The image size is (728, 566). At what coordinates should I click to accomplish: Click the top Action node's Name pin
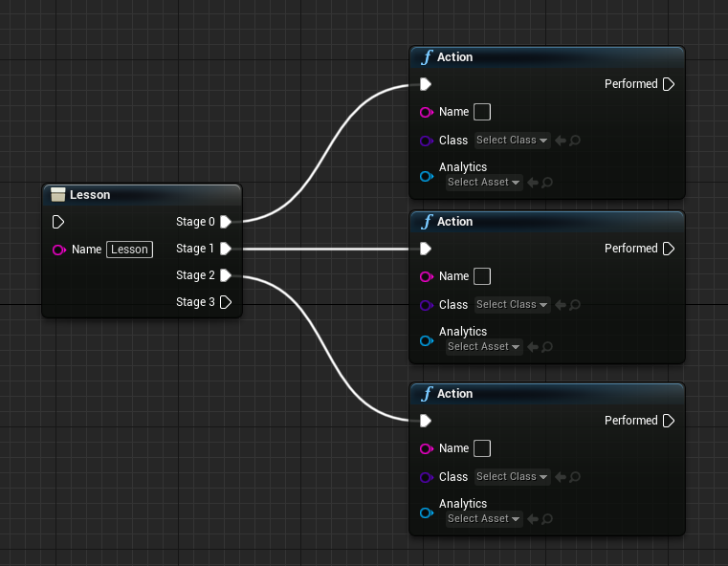(x=427, y=112)
